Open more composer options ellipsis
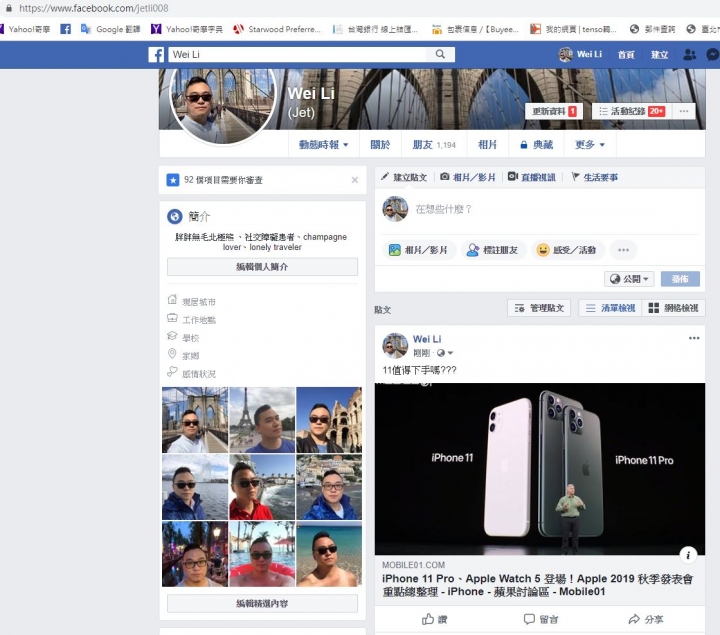Image resolution: width=720 pixels, height=635 pixels. (623, 250)
